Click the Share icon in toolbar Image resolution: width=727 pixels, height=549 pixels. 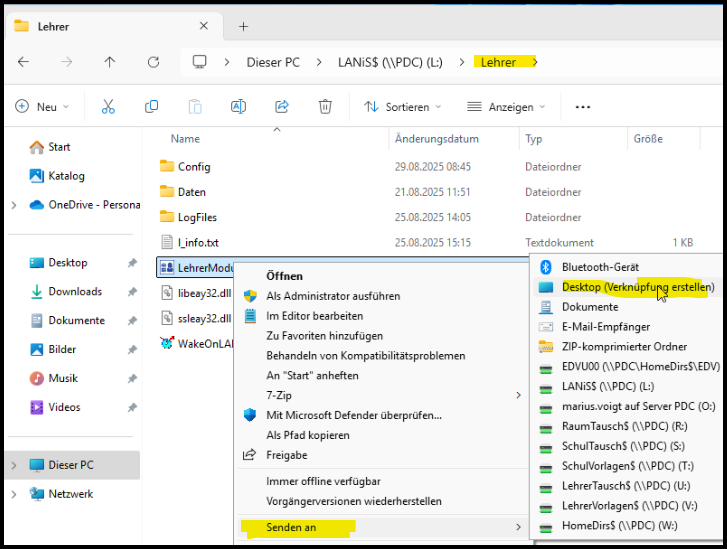point(282,106)
